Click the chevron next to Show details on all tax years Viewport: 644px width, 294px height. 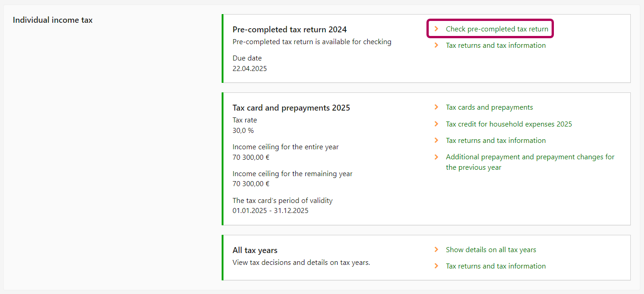point(436,250)
